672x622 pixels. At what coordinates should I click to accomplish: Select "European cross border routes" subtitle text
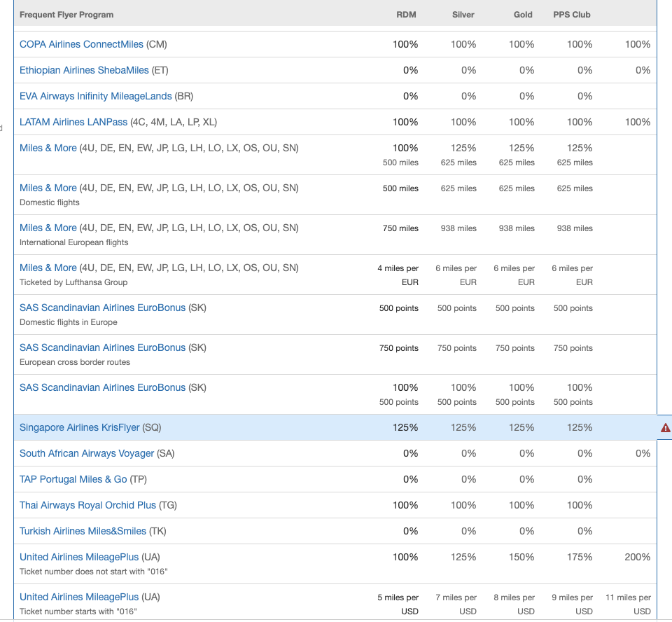click(75, 362)
